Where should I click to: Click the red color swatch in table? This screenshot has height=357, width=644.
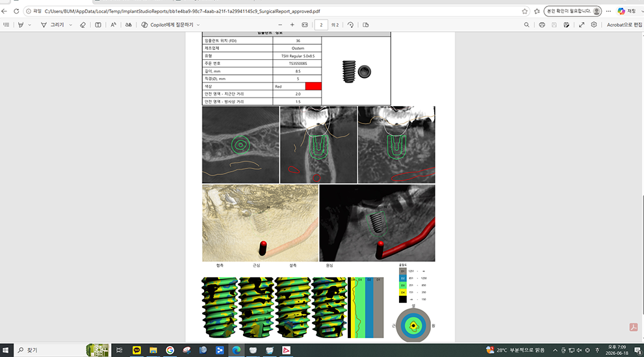pos(313,86)
